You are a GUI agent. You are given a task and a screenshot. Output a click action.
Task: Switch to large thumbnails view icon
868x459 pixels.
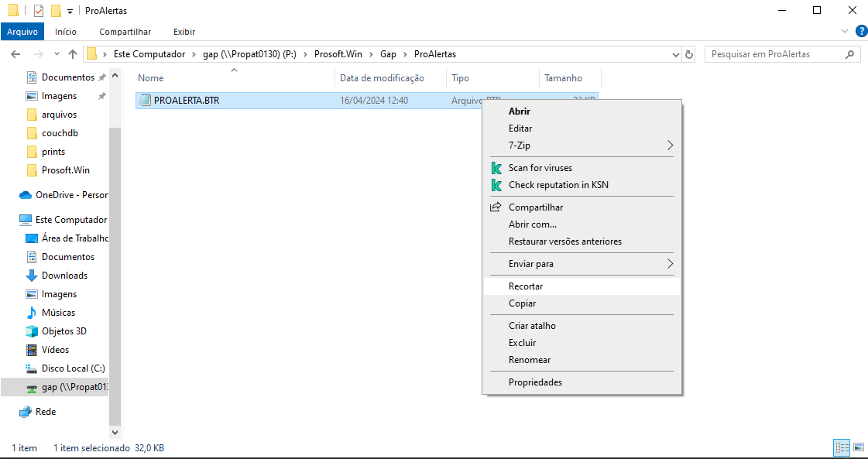tap(858, 447)
